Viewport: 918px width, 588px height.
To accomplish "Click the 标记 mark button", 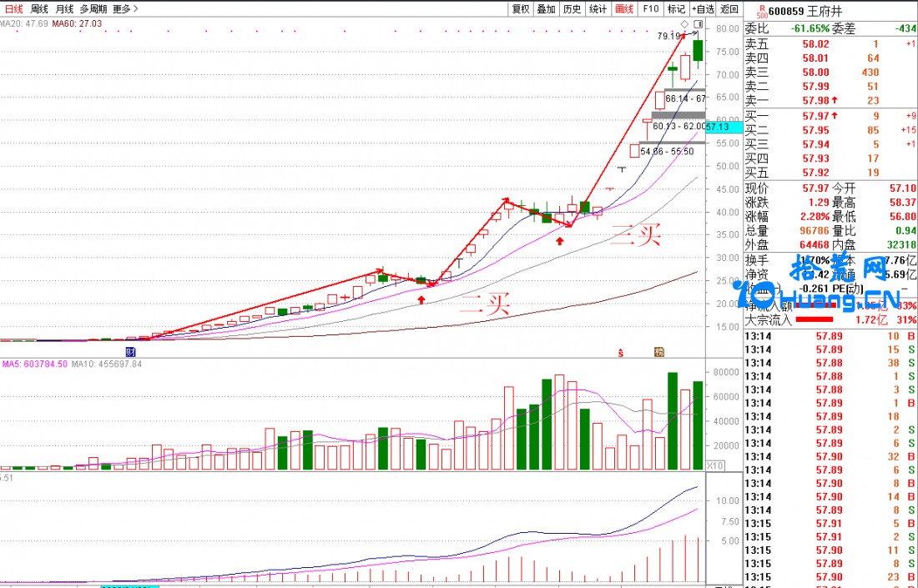I will point(676,9).
